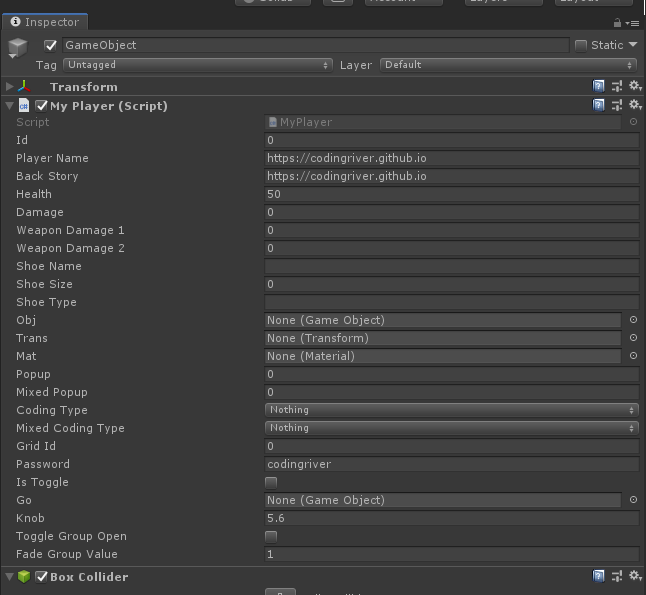
Task: Open the Inspector panel options menu
Action: coord(633,23)
